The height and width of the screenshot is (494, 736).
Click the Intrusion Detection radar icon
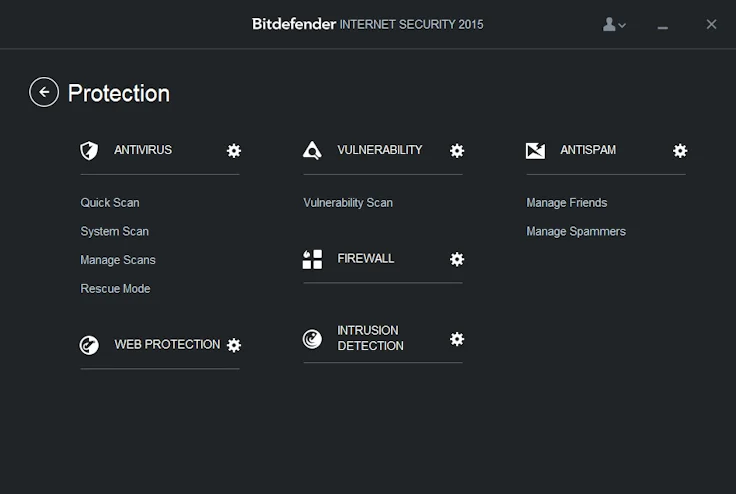pyautogui.click(x=312, y=339)
